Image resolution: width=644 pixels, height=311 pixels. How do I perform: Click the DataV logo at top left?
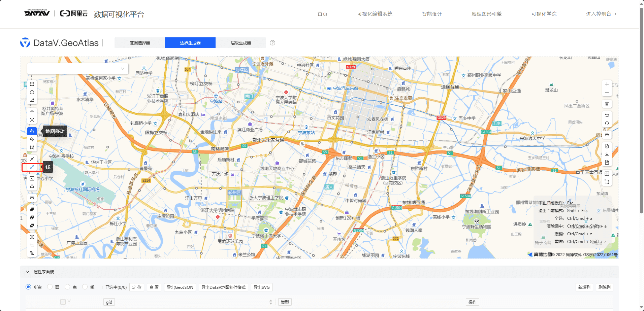point(37,13)
